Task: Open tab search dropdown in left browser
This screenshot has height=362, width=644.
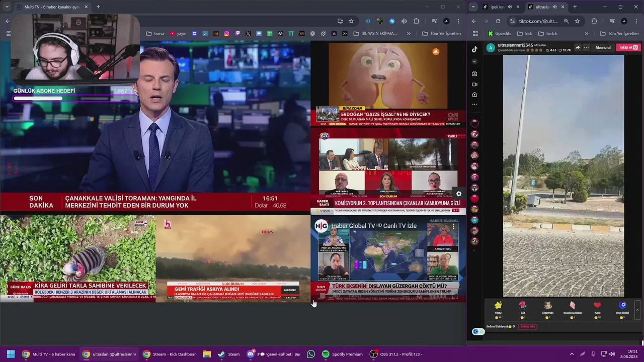Action: (7, 7)
